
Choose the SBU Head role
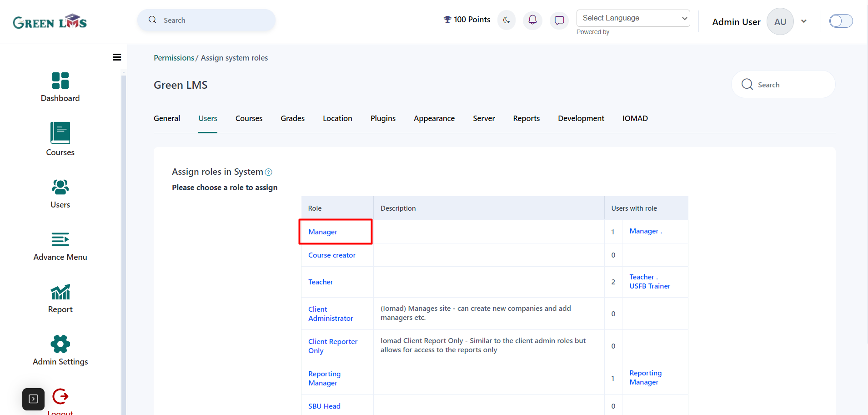tap(324, 406)
